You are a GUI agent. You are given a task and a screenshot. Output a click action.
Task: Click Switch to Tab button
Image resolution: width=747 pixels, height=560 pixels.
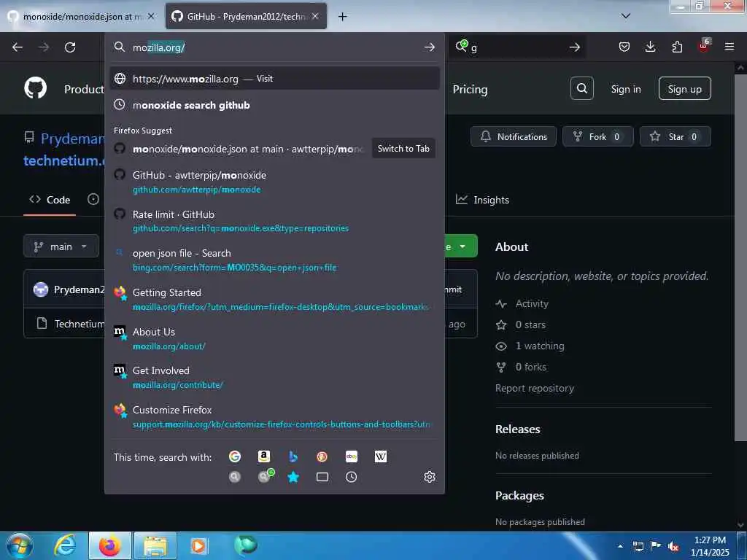coord(403,149)
